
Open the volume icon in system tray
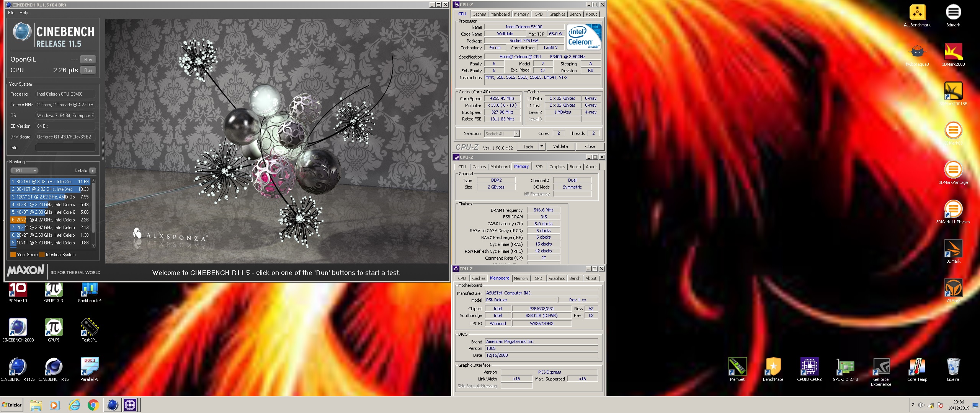tap(921, 405)
